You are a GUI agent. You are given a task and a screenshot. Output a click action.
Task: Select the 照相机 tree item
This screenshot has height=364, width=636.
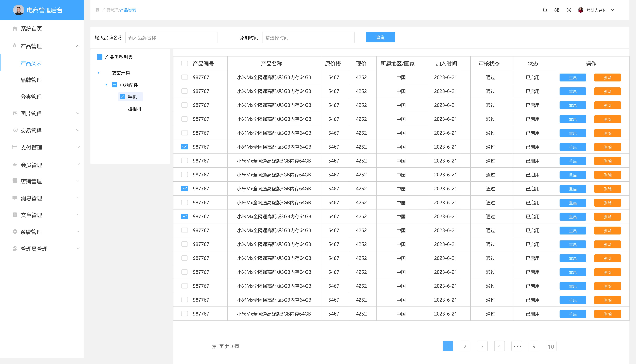(x=134, y=109)
